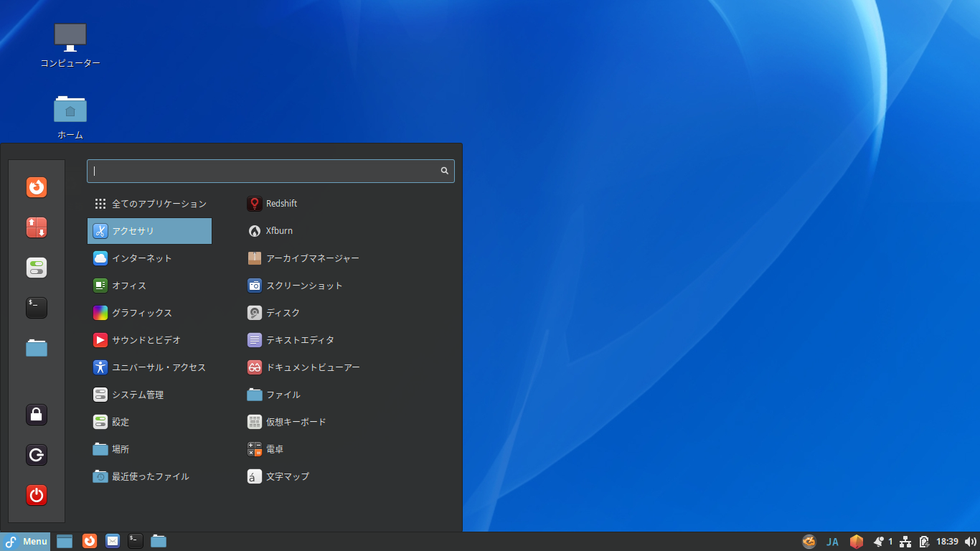This screenshot has width=980, height=551.
Task: Launch the スクリーンショット application
Action: [x=301, y=285]
